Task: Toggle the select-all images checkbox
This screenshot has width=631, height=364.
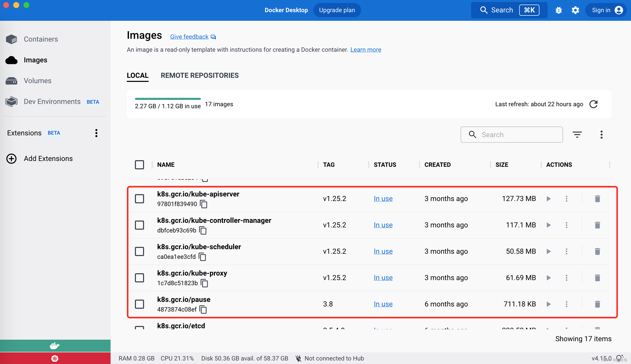Action: tap(139, 165)
